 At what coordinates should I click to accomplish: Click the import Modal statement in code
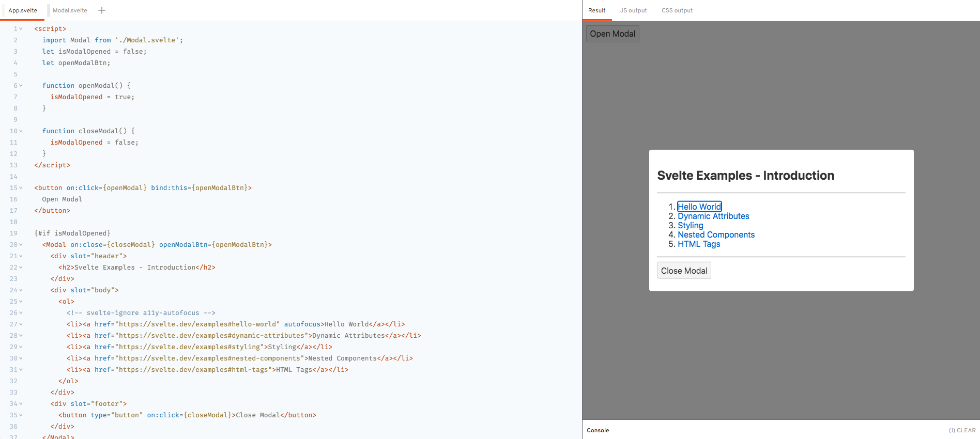click(x=113, y=40)
